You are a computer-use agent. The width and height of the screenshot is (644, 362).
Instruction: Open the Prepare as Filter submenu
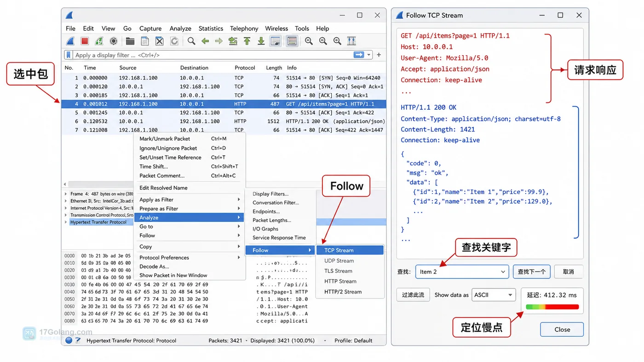click(x=190, y=209)
